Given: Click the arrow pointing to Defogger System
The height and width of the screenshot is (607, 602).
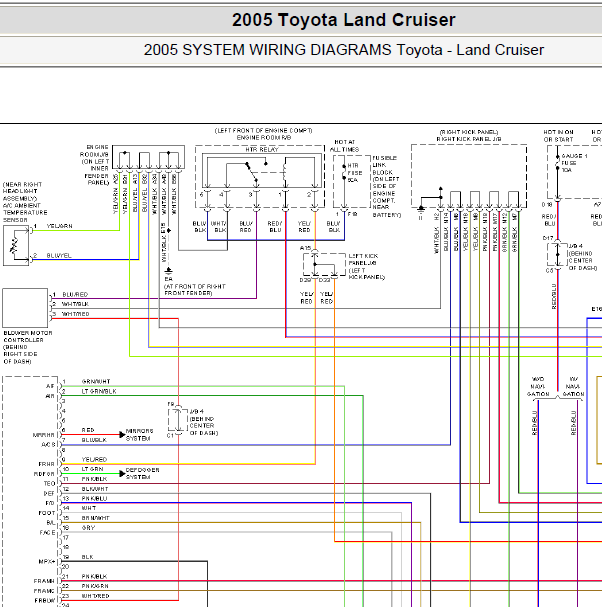Looking at the screenshot, I should click(122, 473).
